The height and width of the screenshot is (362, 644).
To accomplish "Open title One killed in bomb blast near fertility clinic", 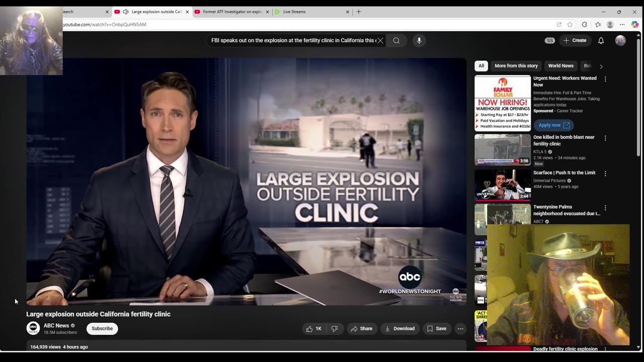I will click(x=564, y=140).
